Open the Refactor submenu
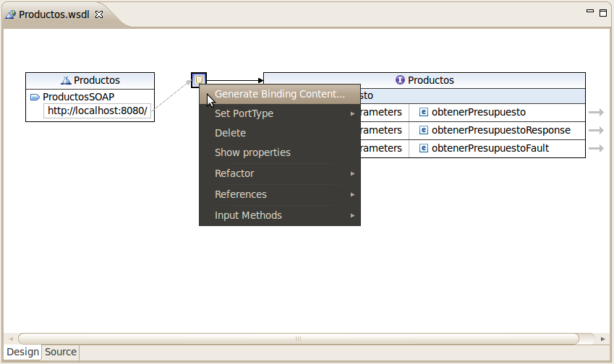This screenshot has width=614, height=364. (x=280, y=173)
